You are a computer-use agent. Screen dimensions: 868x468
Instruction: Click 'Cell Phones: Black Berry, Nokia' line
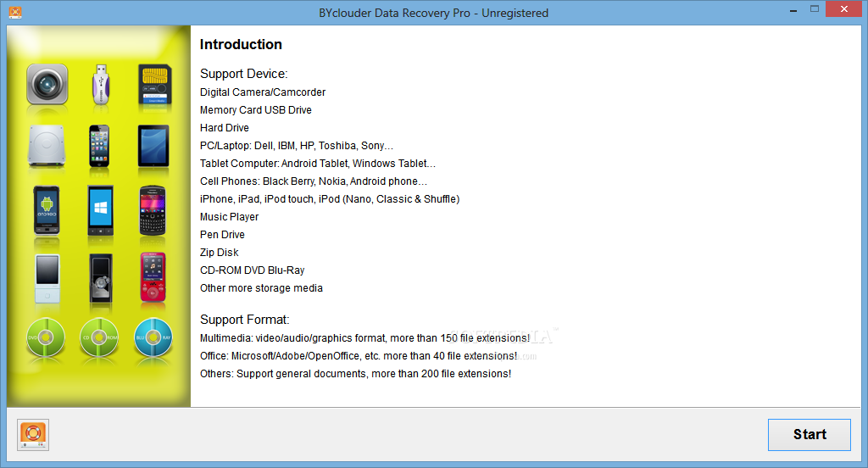click(x=314, y=181)
